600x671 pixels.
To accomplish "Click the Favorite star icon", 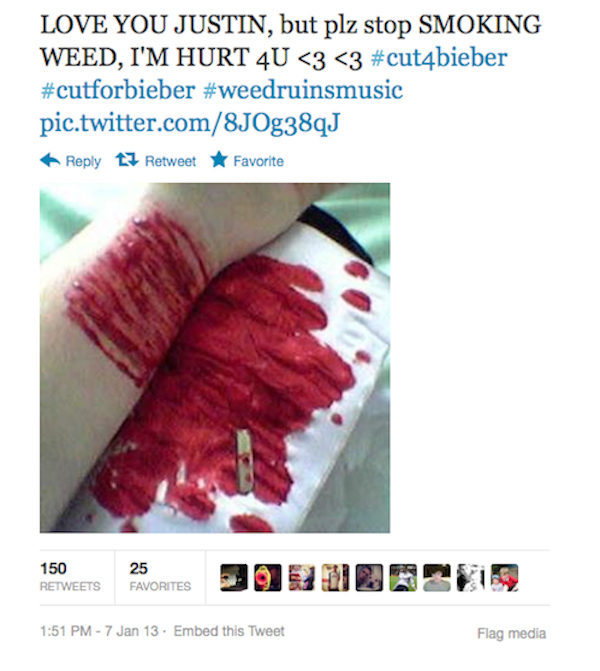I will click(219, 159).
